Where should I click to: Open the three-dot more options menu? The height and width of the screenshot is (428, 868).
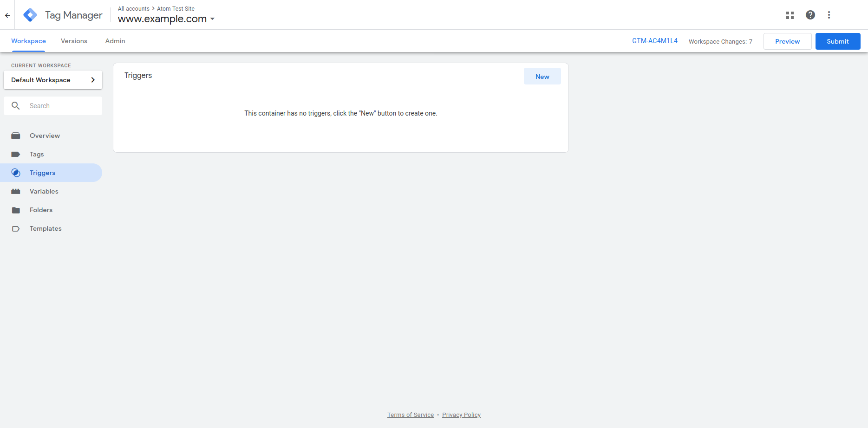coord(829,15)
